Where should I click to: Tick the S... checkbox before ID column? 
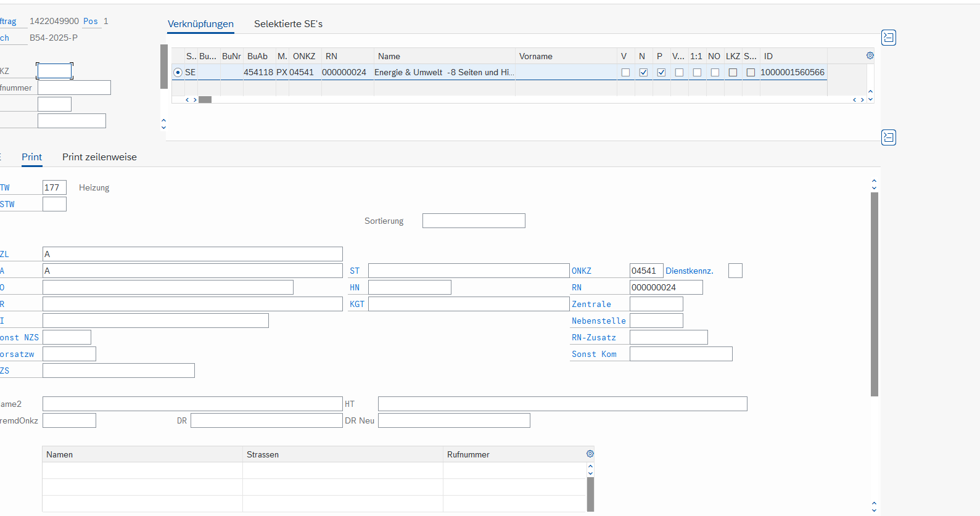tap(751, 72)
